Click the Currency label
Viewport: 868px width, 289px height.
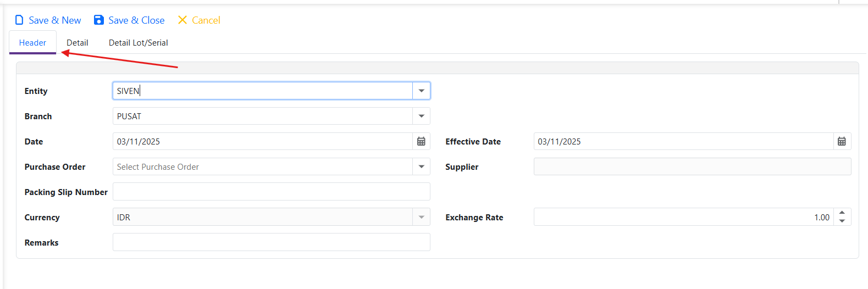42,218
